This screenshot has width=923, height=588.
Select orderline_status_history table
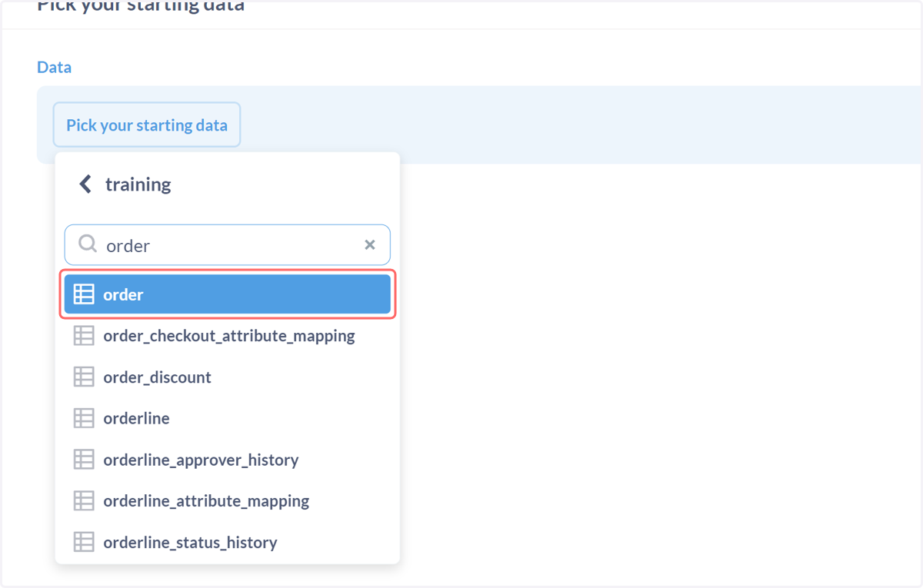(228, 542)
